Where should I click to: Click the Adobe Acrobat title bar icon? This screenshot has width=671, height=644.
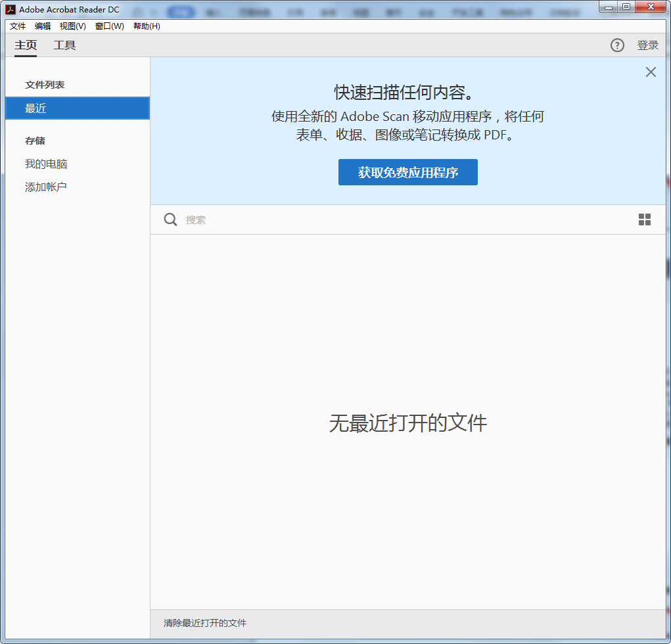point(11,9)
